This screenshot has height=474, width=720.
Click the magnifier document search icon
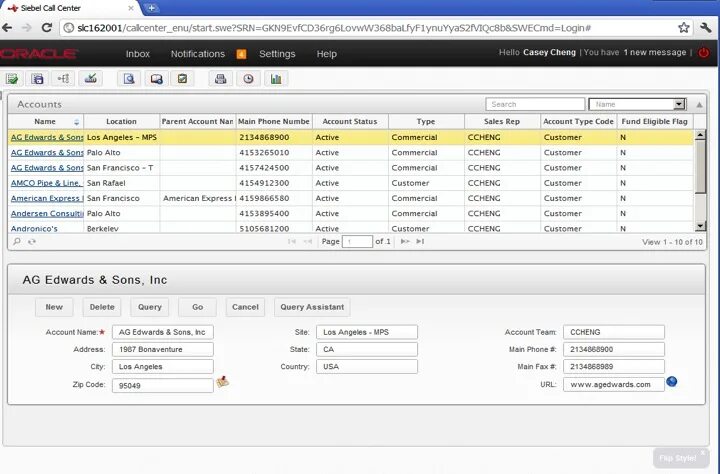129,79
